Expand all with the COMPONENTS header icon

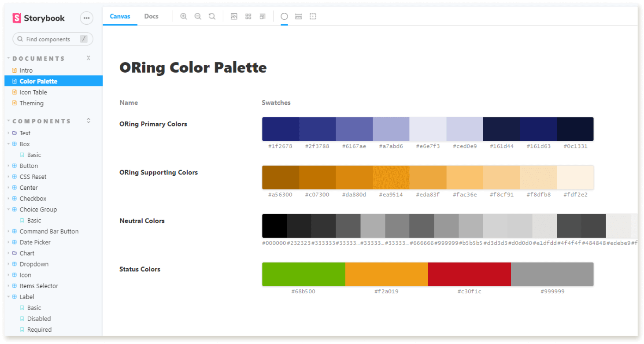click(89, 121)
